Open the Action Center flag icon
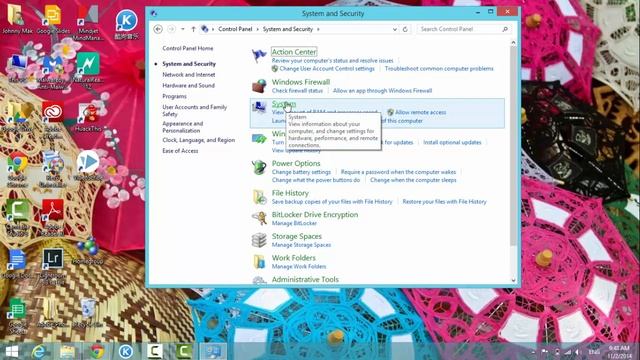Screen dimensions: 640x360 pyautogui.click(x=259, y=55)
